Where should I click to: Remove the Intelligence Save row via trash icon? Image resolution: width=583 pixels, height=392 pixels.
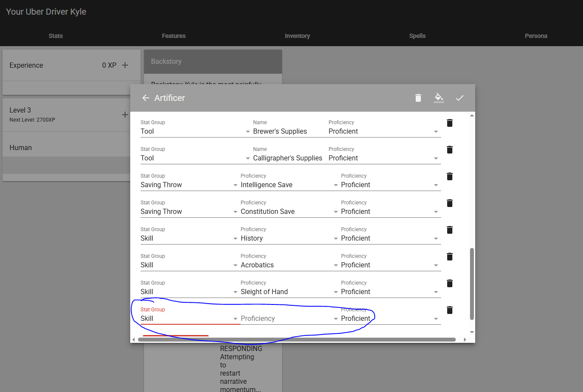(450, 176)
